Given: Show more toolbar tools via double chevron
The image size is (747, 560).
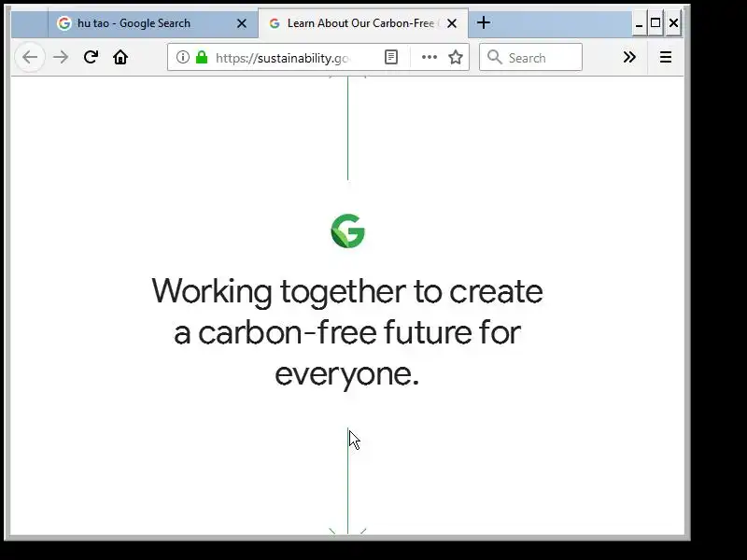Looking at the screenshot, I should pyautogui.click(x=629, y=57).
